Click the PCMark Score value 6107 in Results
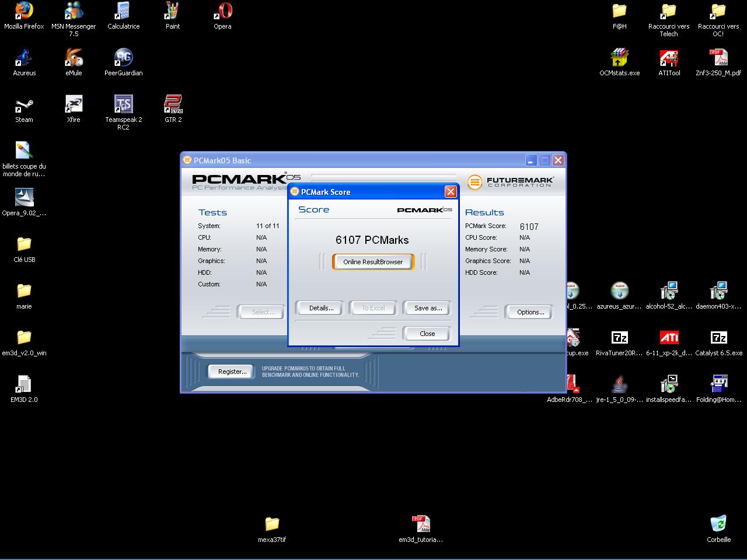The image size is (747, 560). (x=529, y=226)
